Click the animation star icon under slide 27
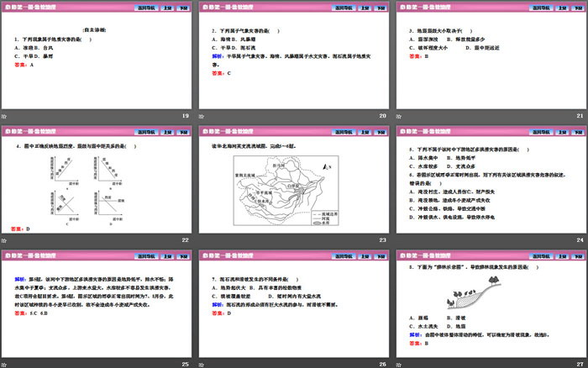This screenshot has width=588, height=368. [x=399, y=365]
